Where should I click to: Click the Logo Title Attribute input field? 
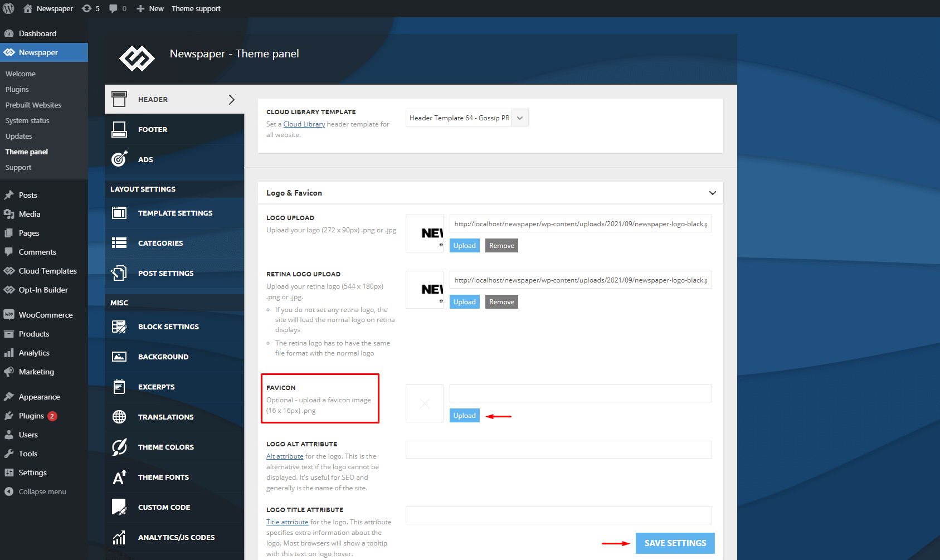[559, 515]
